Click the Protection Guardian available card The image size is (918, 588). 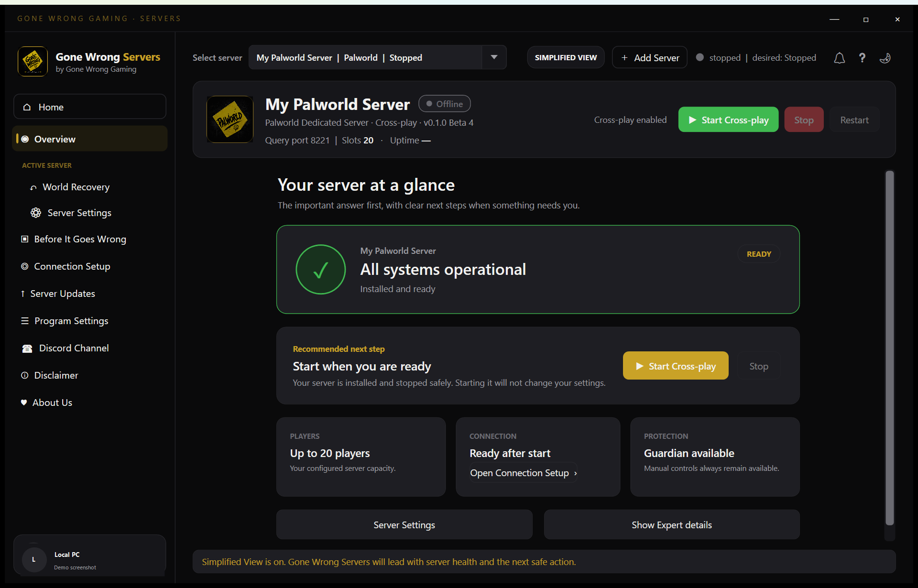click(x=715, y=457)
